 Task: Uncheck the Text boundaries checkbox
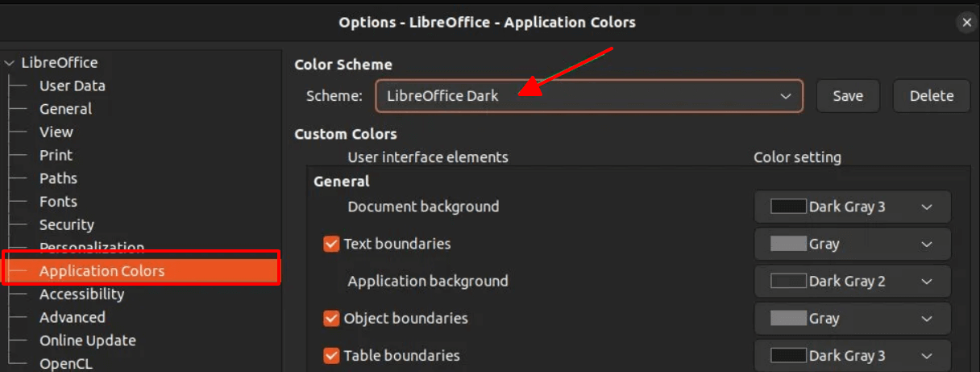pyautogui.click(x=331, y=244)
